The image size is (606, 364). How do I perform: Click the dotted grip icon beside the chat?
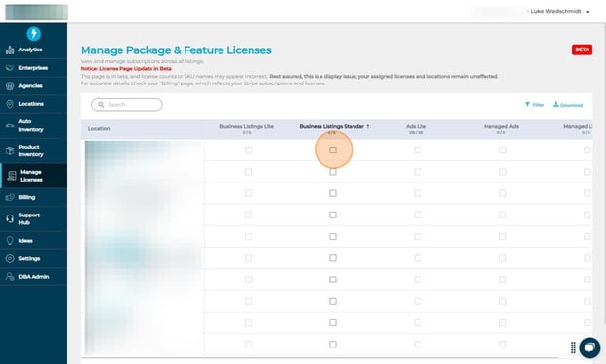[573, 347]
